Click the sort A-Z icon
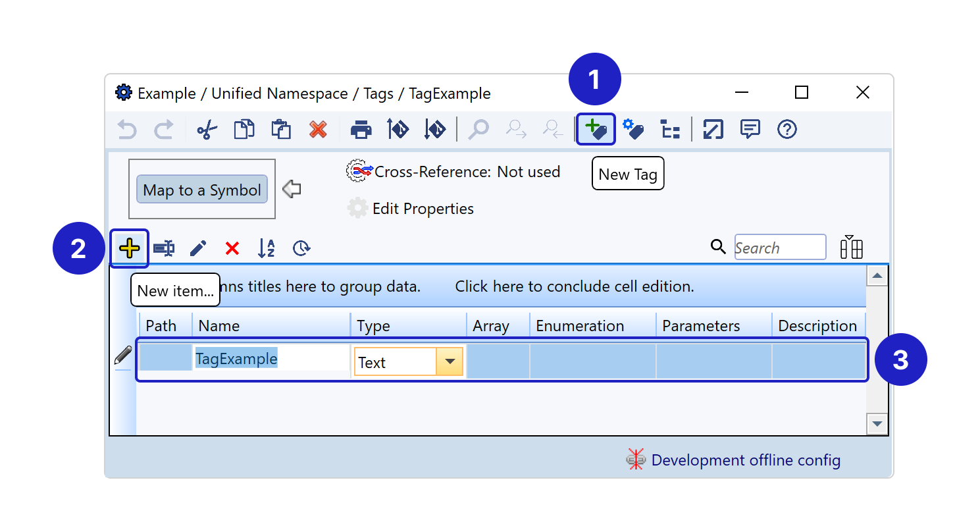Screen dimensions: 980x530 (x=267, y=248)
